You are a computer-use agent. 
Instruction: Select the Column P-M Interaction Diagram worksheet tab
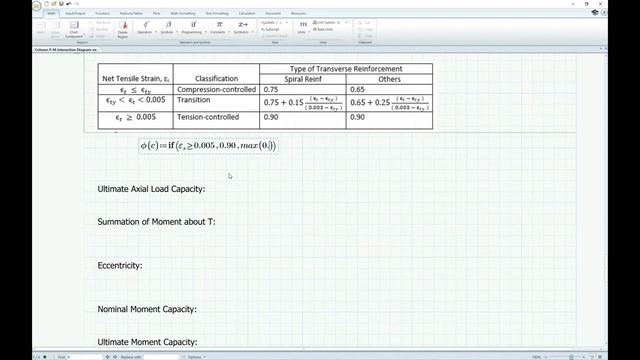[66, 49]
